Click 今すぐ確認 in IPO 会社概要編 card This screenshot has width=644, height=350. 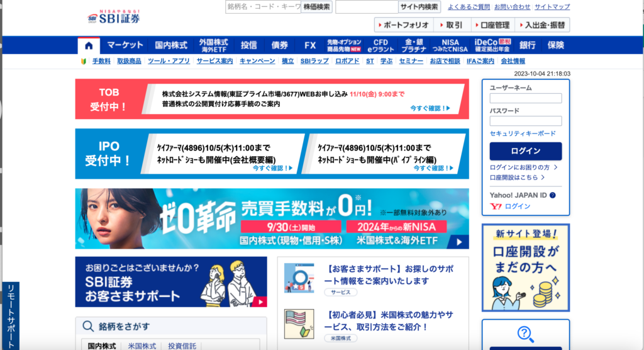coord(272,168)
